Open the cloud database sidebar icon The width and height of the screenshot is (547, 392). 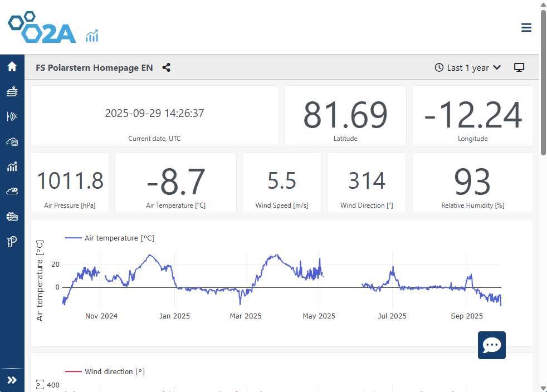[12, 141]
